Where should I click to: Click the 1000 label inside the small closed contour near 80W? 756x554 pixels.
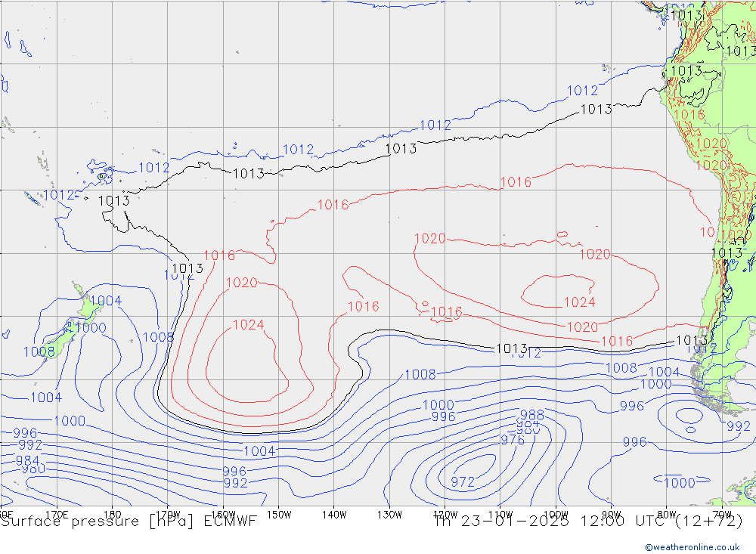680,483
